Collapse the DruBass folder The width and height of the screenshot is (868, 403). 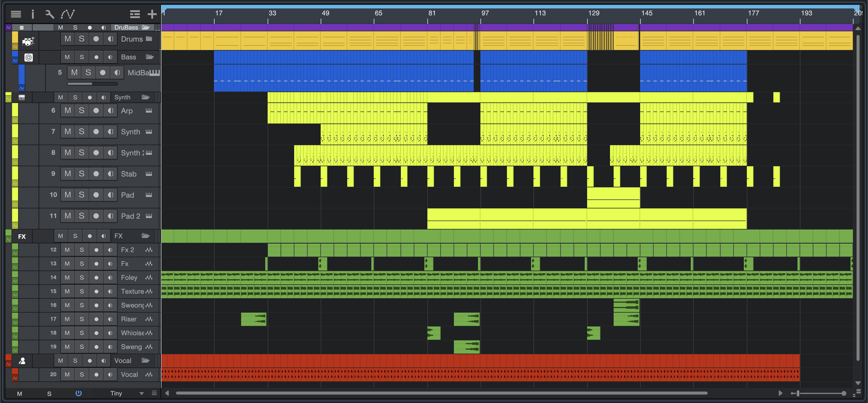pos(146,27)
